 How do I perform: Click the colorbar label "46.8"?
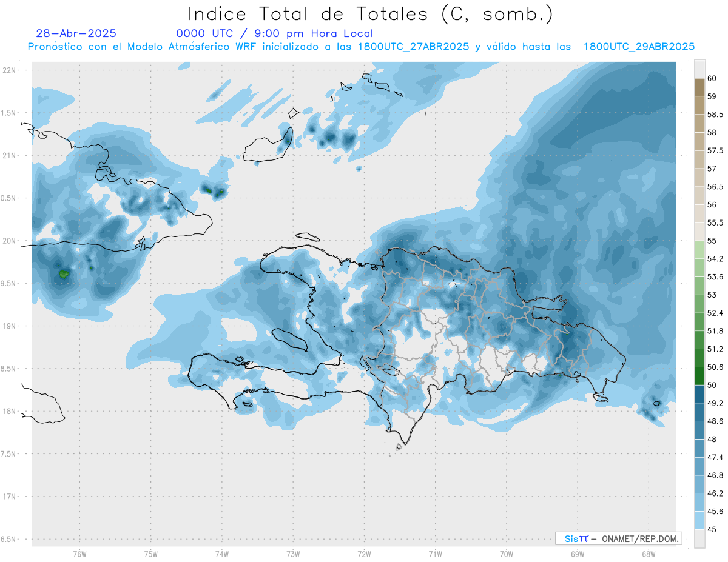pos(715,475)
